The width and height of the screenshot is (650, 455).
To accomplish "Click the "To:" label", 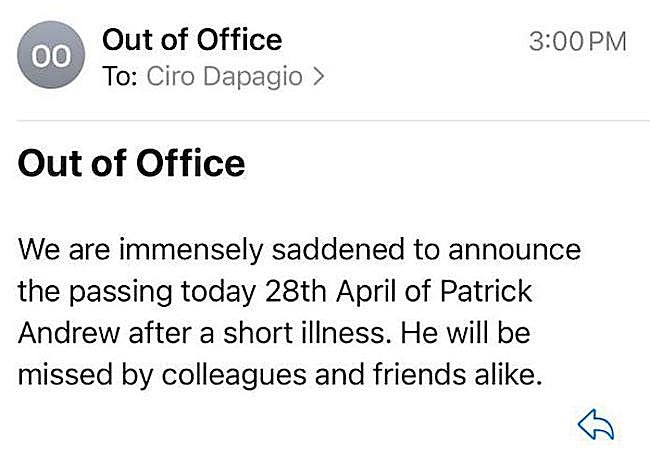I will [x=120, y=77].
